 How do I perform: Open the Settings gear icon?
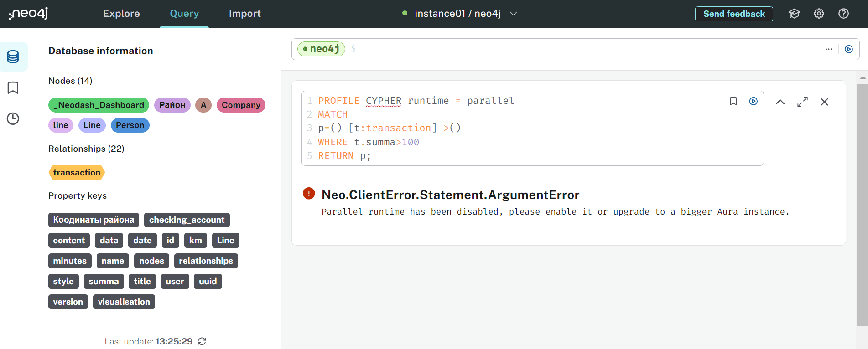(819, 14)
